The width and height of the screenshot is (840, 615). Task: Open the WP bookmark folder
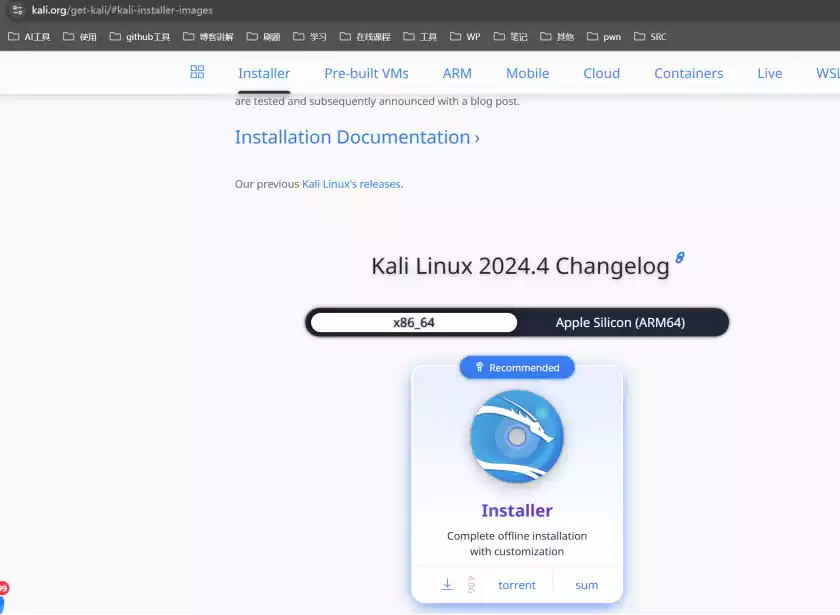465,36
